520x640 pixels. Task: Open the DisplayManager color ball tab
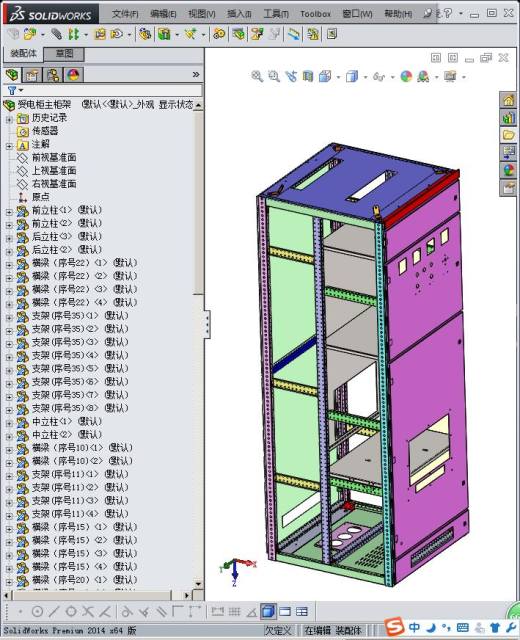(x=73, y=75)
